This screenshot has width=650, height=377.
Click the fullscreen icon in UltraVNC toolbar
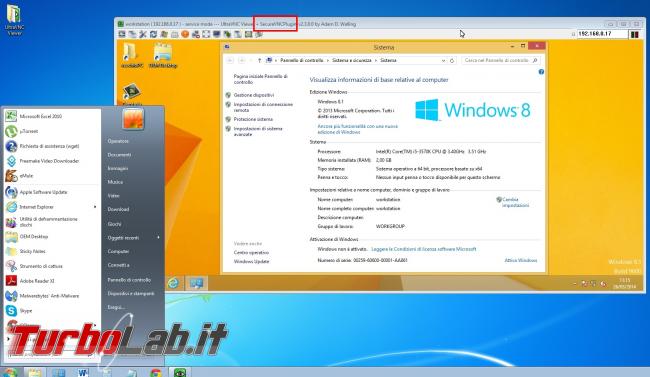(x=206, y=34)
